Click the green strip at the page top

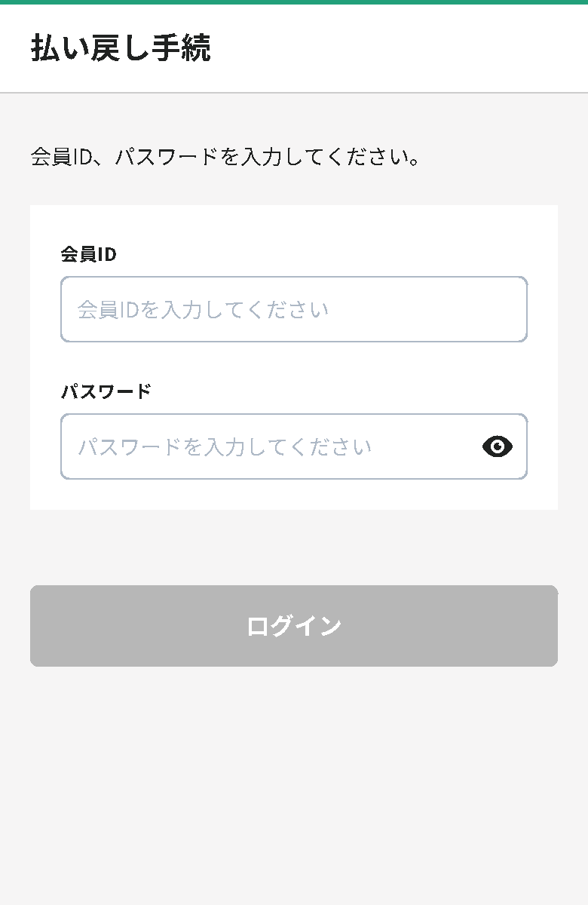coord(294,2)
